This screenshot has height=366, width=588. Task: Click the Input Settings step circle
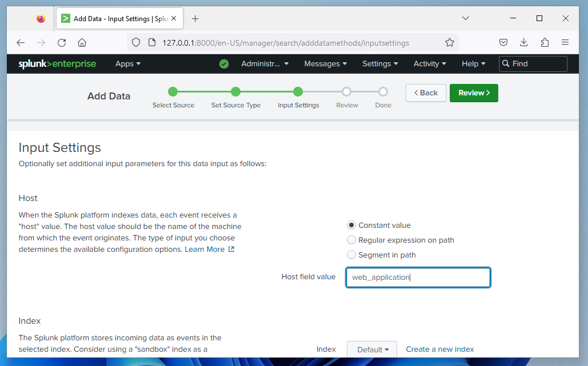click(298, 92)
